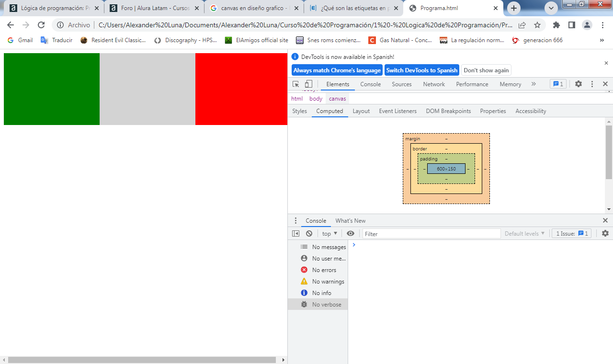The image size is (613, 364).
Task: Click the console Filter input field
Action: (431, 234)
